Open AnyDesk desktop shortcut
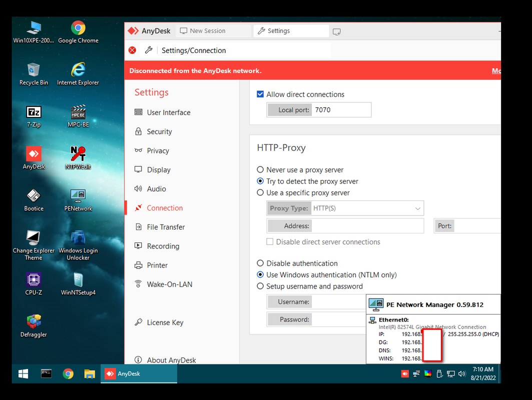532x400 pixels. click(34, 158)
